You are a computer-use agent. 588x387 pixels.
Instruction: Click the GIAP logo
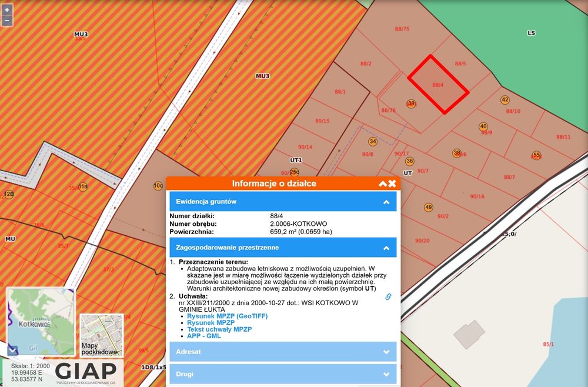point(86,371)
